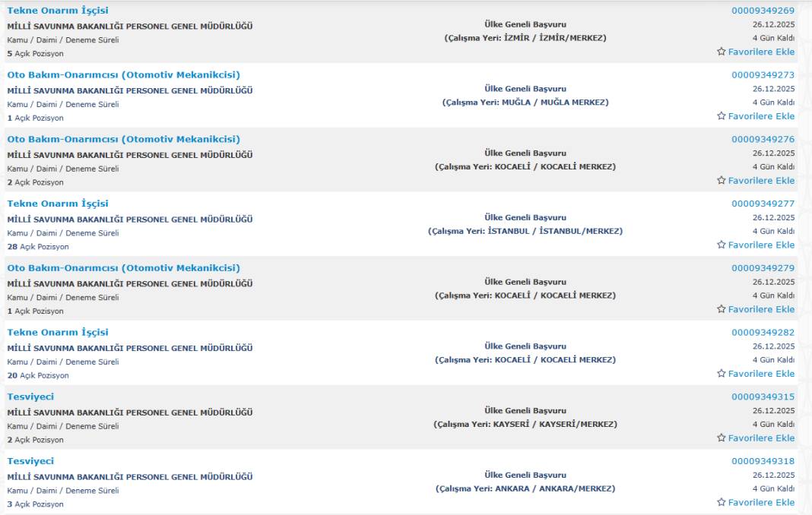Click the star icon for the Ankara Tesviyeci listing
The height and width of the screenshot is (515, 812).
pyautogui.click(x=722, y=502)
